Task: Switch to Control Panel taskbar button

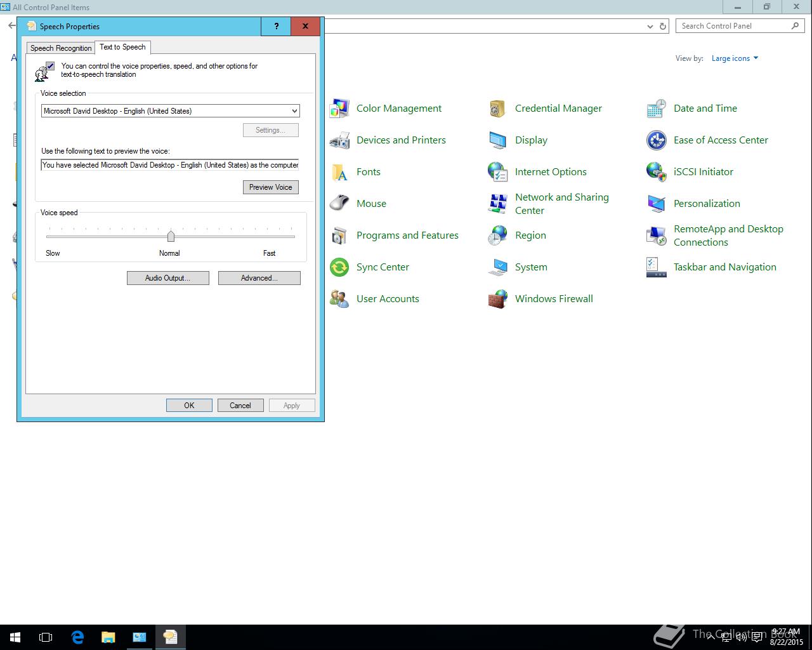Action: pos(140,637)
